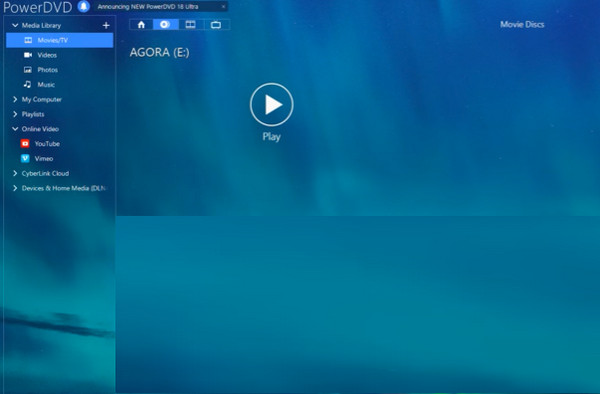600x394 pixels.
Task: Expand the My Computer node
Action: tap(15, 99)
